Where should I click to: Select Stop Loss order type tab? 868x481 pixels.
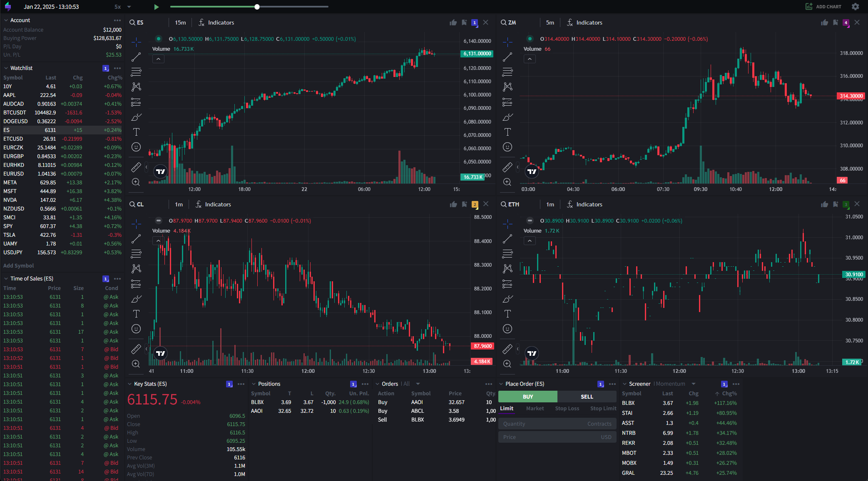[567, 409]
